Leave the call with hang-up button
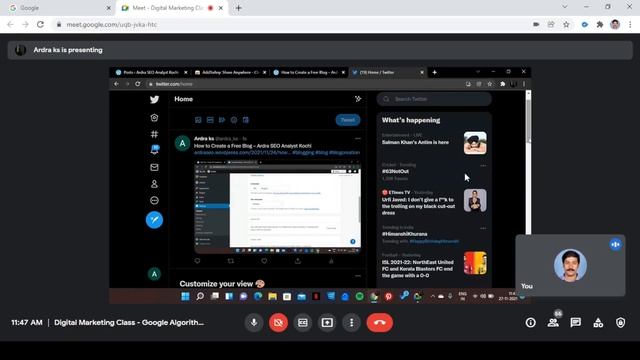This screenshot has width=640, height=360. (x=380, y=322)
